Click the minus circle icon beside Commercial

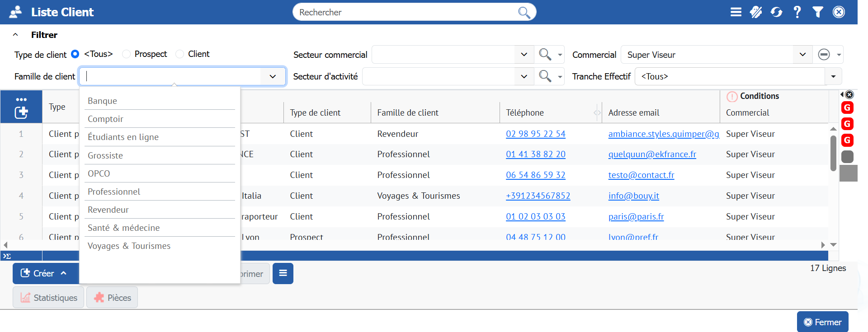pos(824,55)
